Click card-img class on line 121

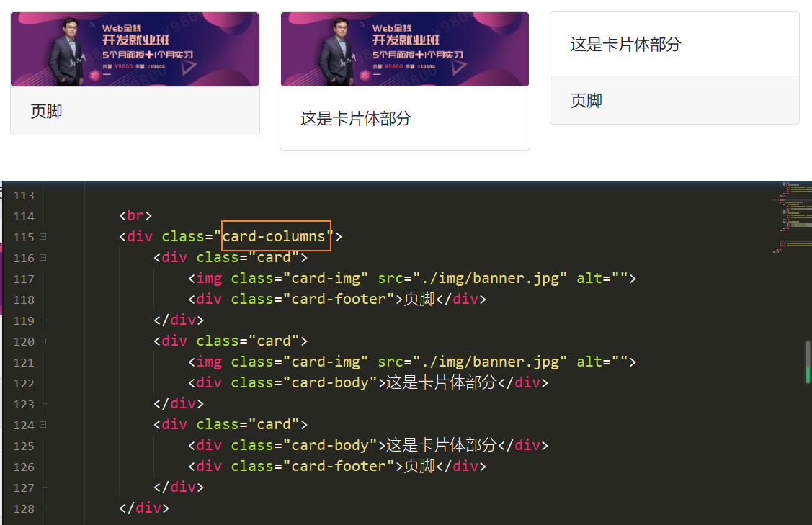pyautogui.click(x=326, y=362)
